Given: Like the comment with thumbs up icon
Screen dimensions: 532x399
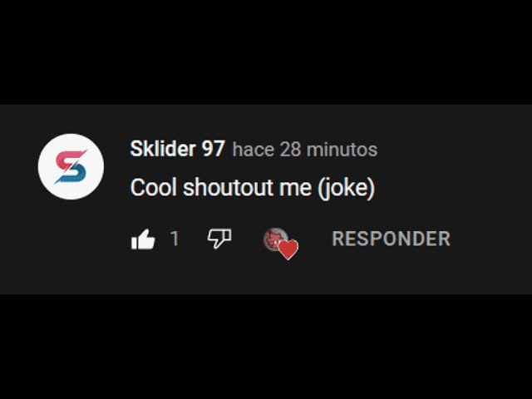Looking at the screenshot, I should tap(143, 239).
